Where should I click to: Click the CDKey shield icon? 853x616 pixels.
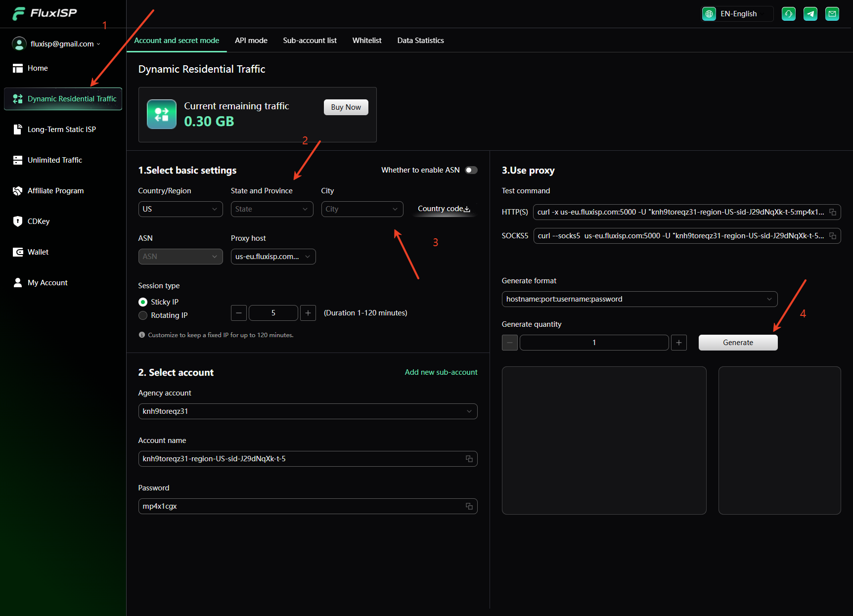point(18,221)
